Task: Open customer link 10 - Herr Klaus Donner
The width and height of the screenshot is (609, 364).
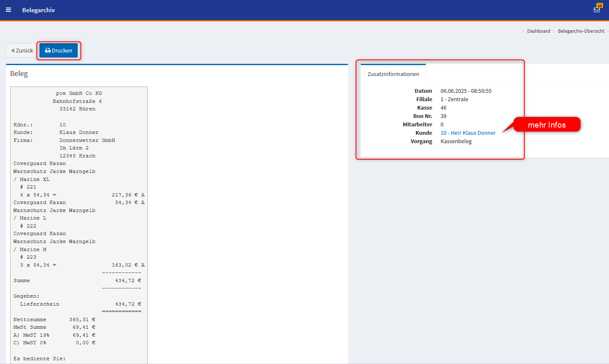Action: (x=468, y=133)
